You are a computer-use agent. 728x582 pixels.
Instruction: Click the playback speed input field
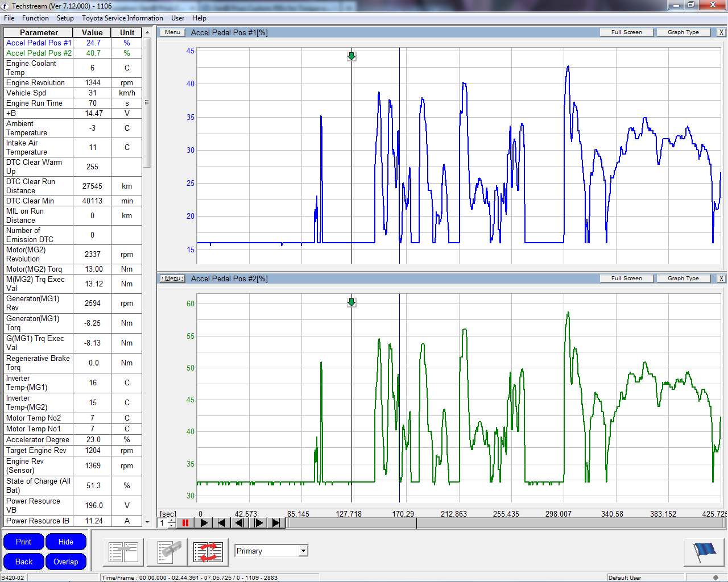tap(163, 523)
